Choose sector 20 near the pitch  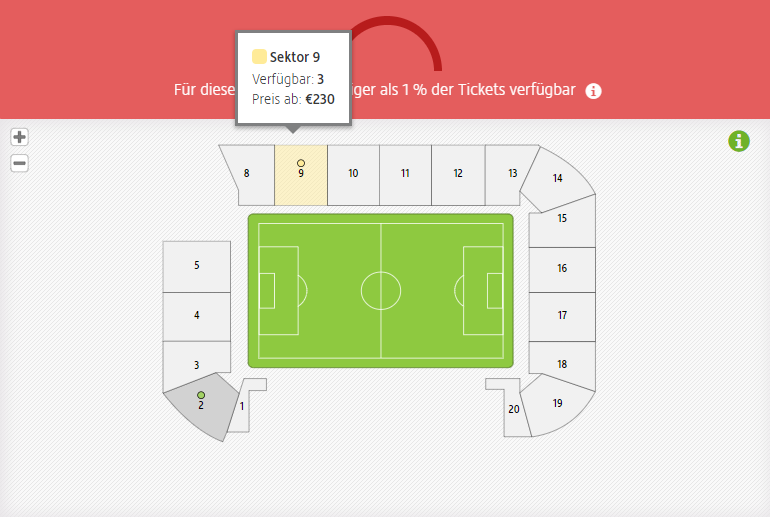(x=511, y=410)
